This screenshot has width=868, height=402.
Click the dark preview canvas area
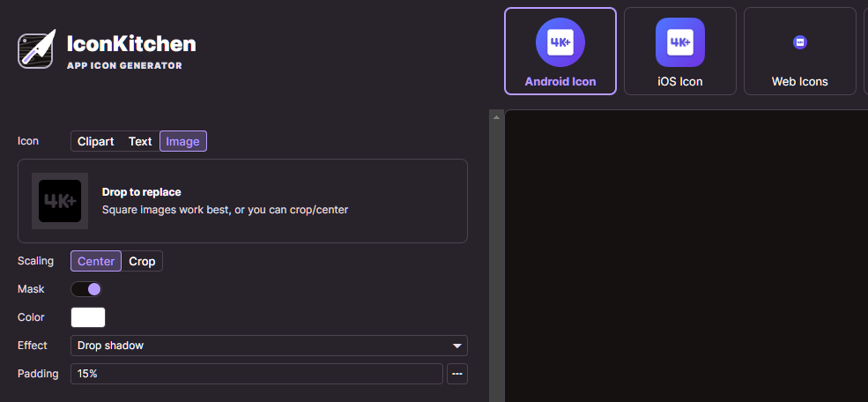click(686, 256)
